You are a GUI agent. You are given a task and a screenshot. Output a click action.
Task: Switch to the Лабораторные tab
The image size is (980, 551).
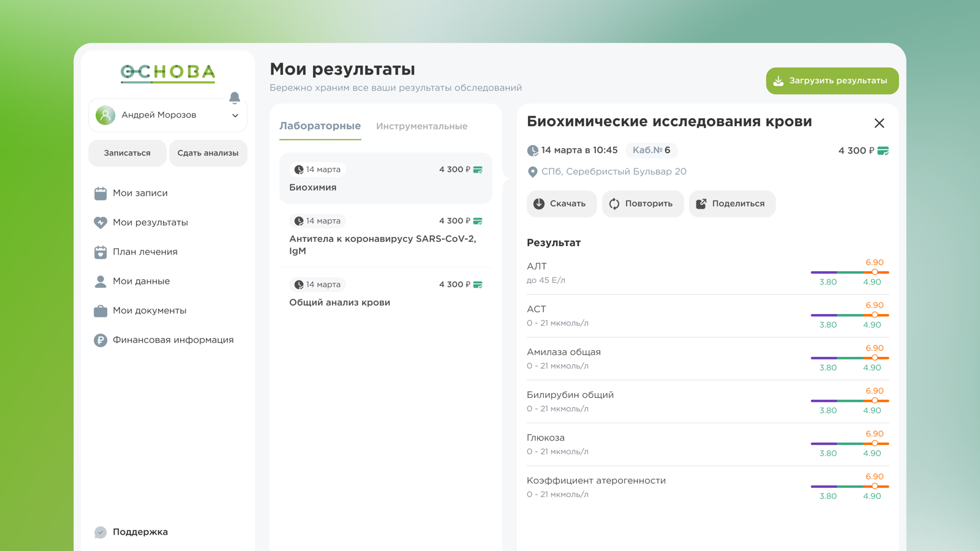(320, 126)
